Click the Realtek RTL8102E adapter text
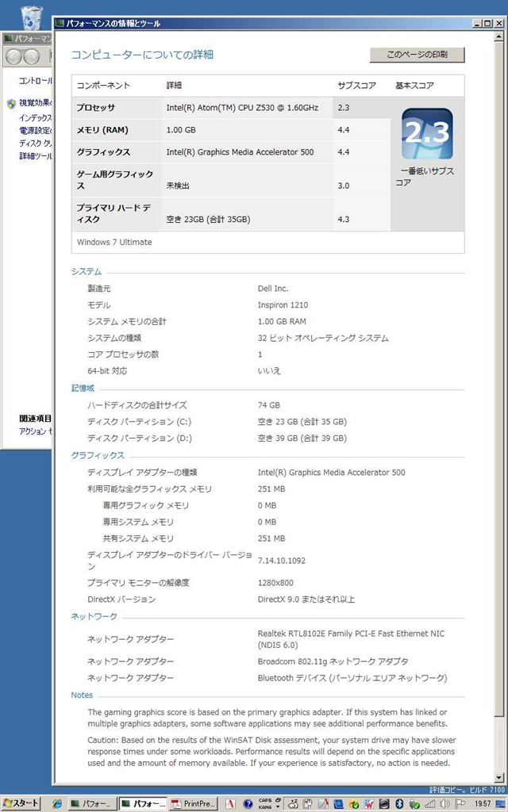This screenshot has width=508, height=812. pos(351,639)
